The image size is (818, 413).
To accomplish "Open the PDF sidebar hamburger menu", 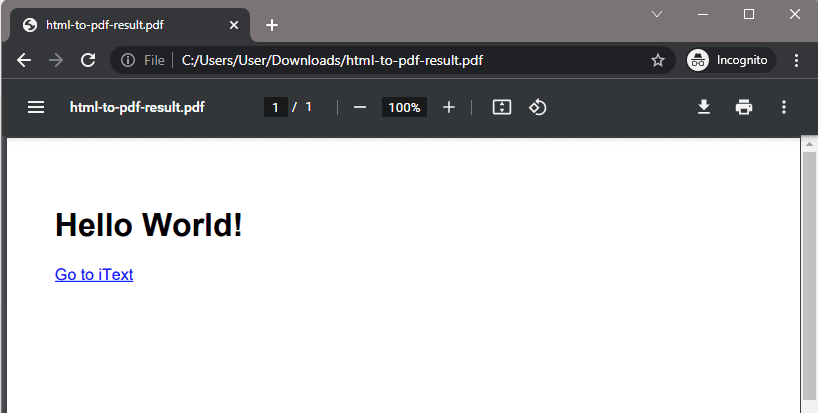I will click(36, 107).
